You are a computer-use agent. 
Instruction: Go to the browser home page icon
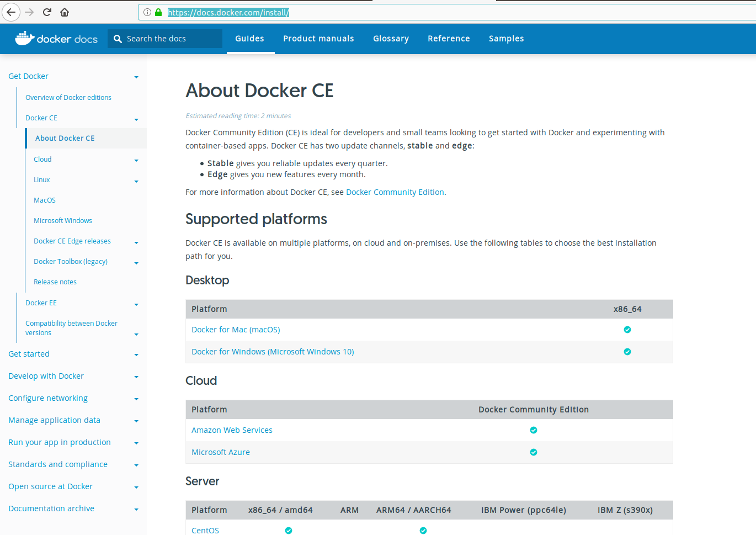pyautogui.click(x=65, y=12)
